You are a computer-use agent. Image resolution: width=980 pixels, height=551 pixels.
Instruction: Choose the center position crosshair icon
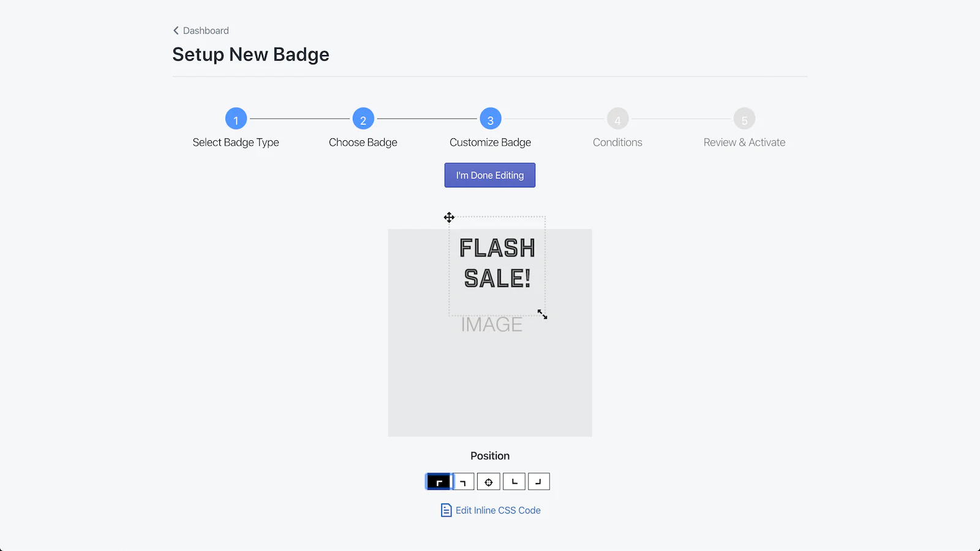click(x=489, y=482)
